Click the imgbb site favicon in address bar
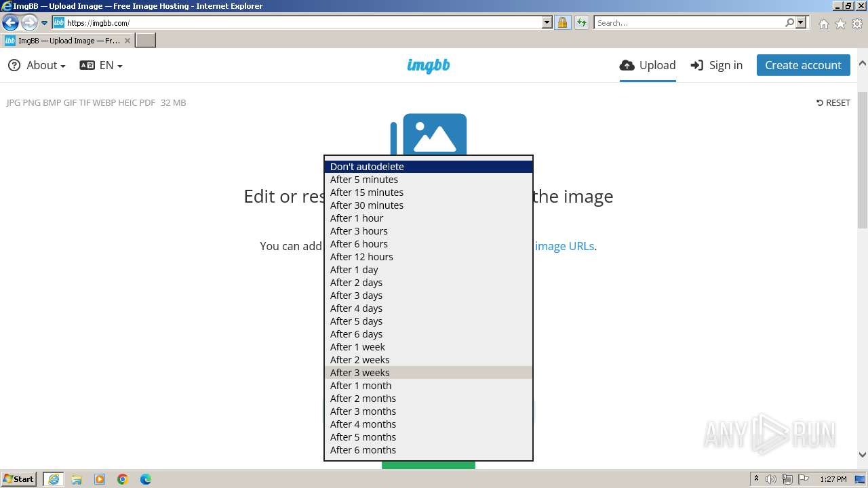Viewport: 868px width, 488px height. pos(59,23)
